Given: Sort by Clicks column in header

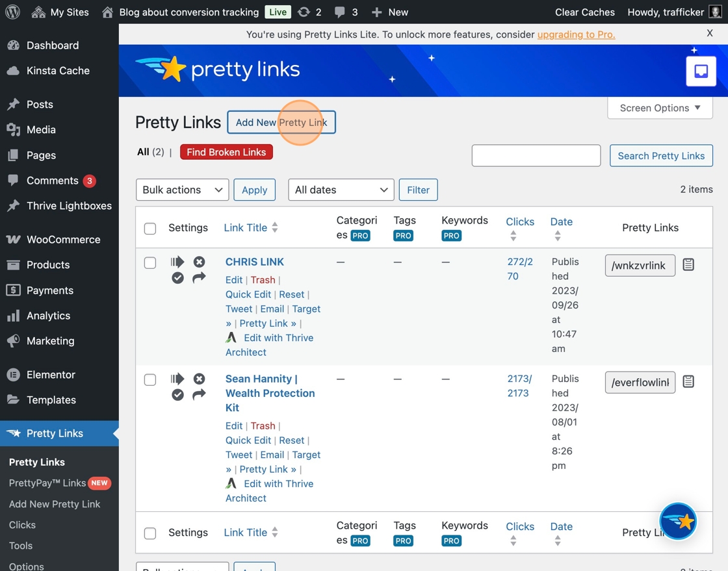Looking at the screenshot, I should tap(519, 228).
